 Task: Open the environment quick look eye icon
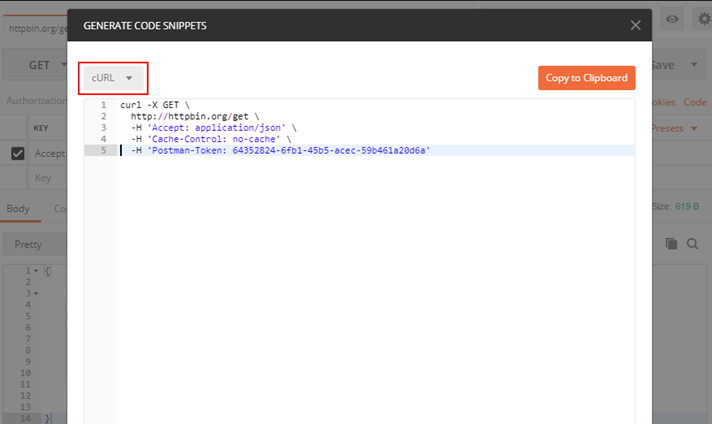pos(672,19)
